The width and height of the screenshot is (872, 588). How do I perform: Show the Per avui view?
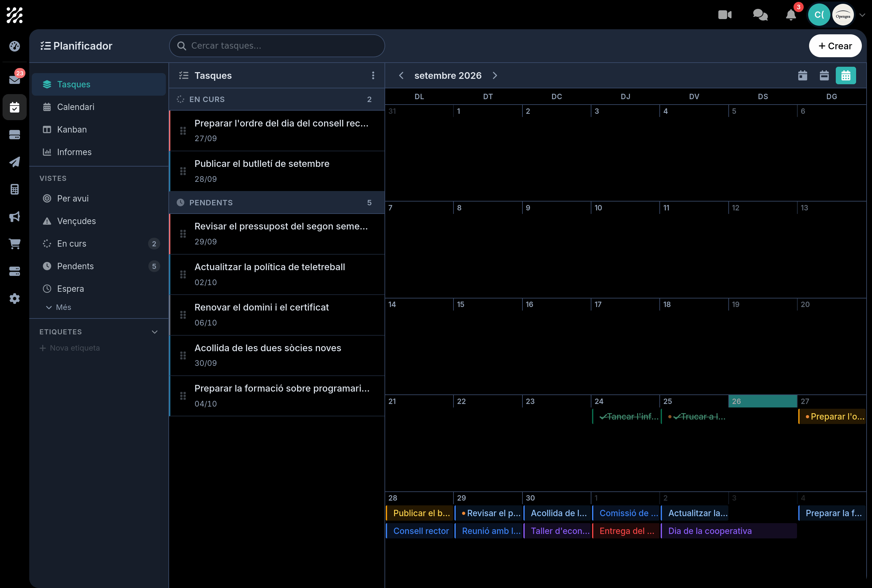pyautogui.click(x=99, y=198)
